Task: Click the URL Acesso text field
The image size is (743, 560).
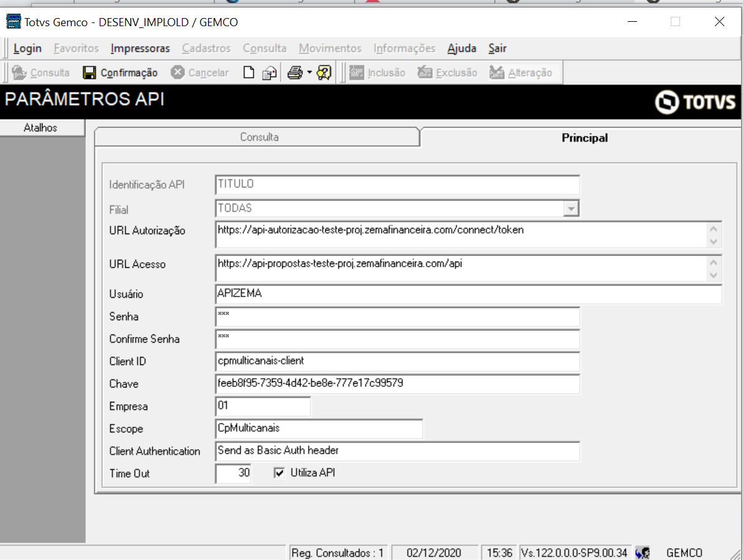Action: [468, 268]
